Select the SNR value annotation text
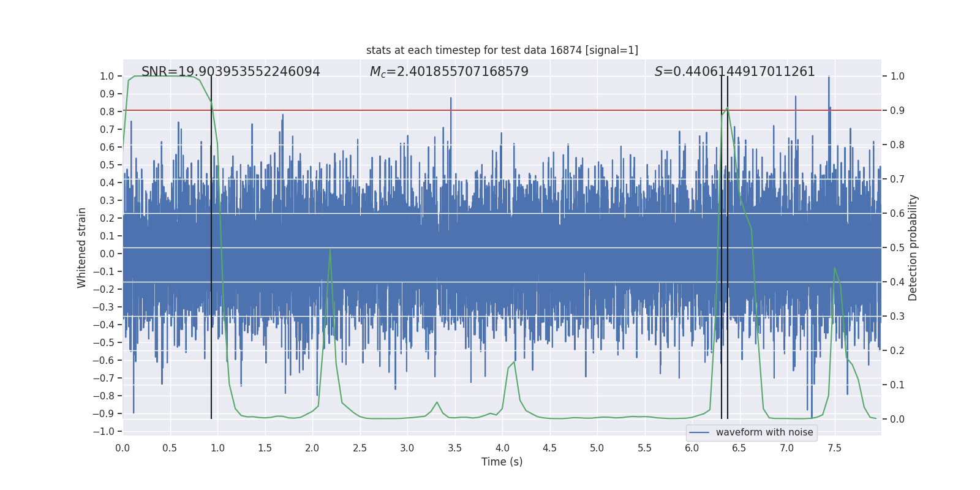The image size is (980, 490). pos(230,72)
